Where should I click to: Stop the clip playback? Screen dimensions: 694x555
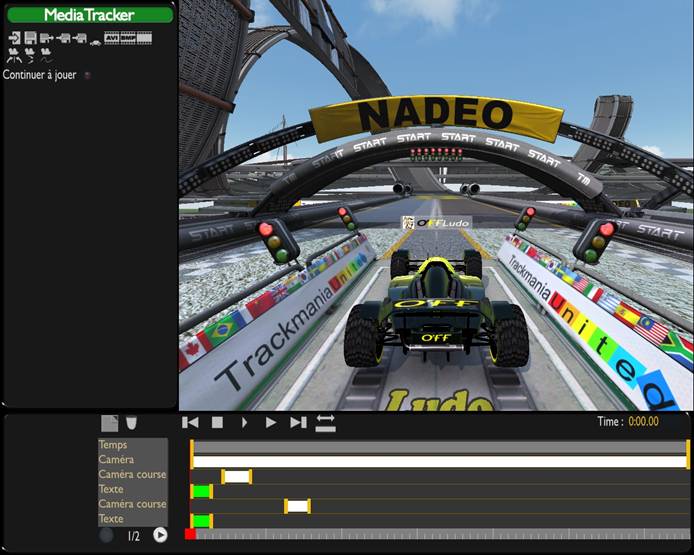tap(217, 423)
